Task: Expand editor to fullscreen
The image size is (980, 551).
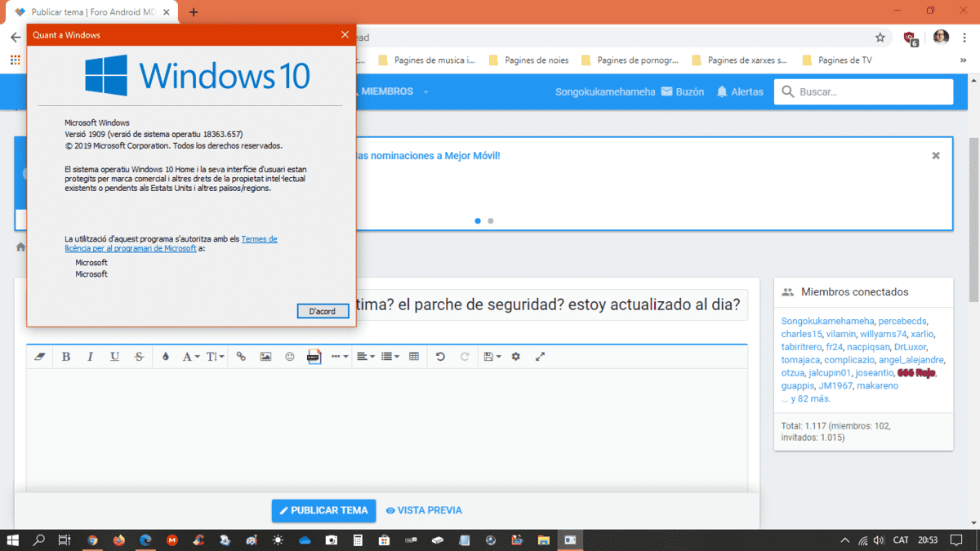Action: [x=540, y=357]
